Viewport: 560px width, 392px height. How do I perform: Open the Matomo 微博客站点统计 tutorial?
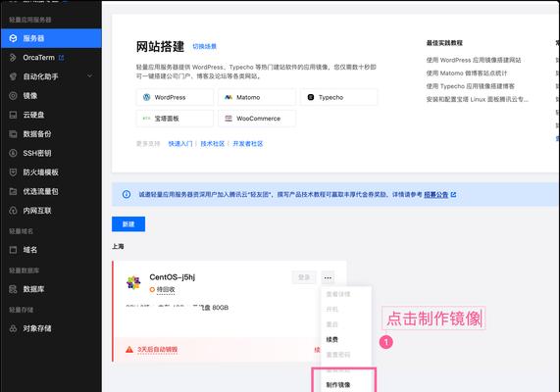point(467,73)
